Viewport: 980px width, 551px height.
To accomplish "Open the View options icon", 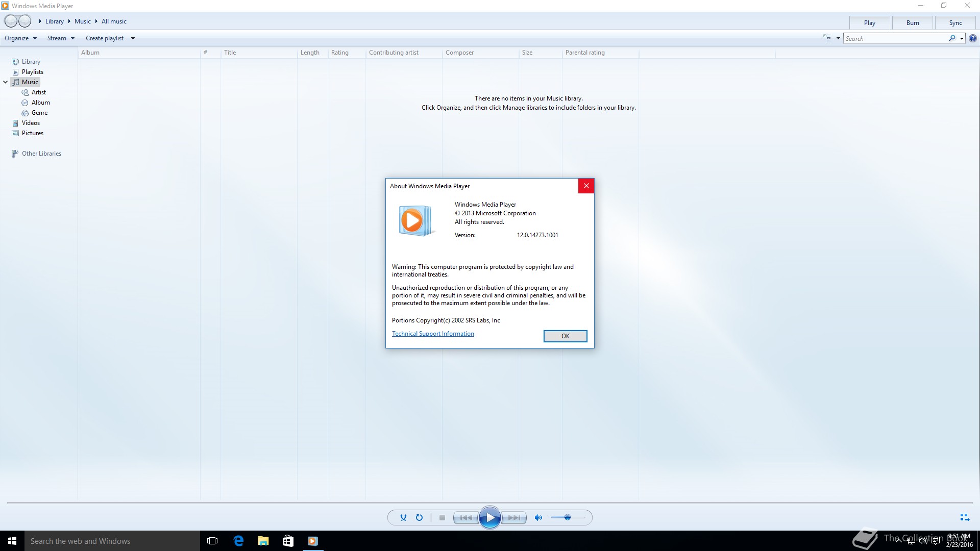I will [827, 38].
